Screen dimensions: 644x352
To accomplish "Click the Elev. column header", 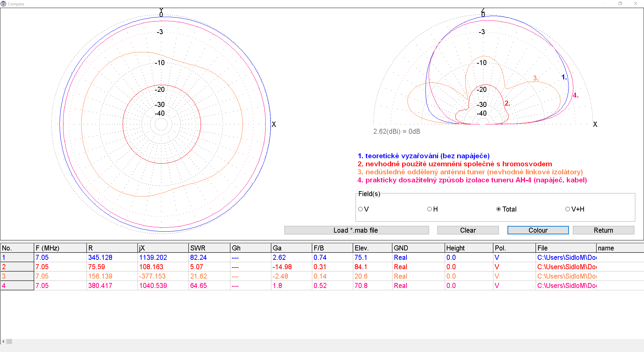I will point(372,248).
